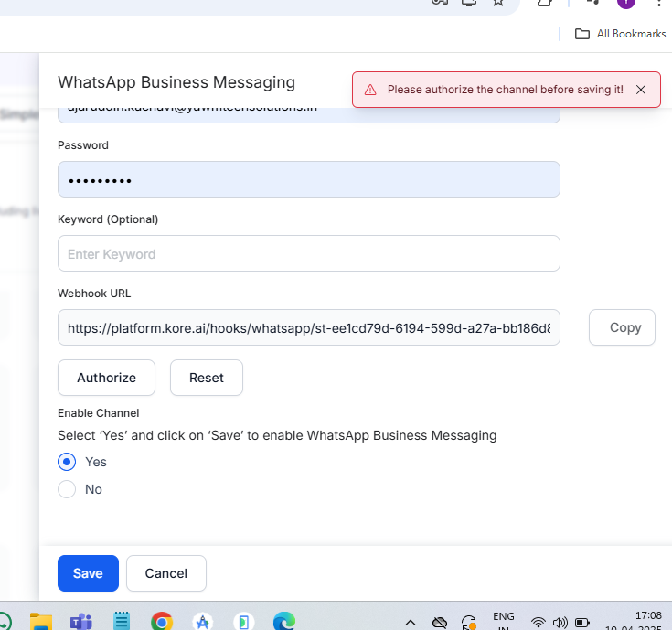Click the Webhook URL label
672x630 pixels.
click(94, 294)
